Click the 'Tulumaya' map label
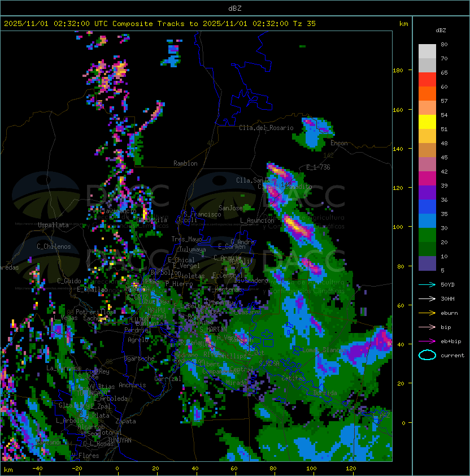This screenshot has width=470, height=476. (193, 249)
